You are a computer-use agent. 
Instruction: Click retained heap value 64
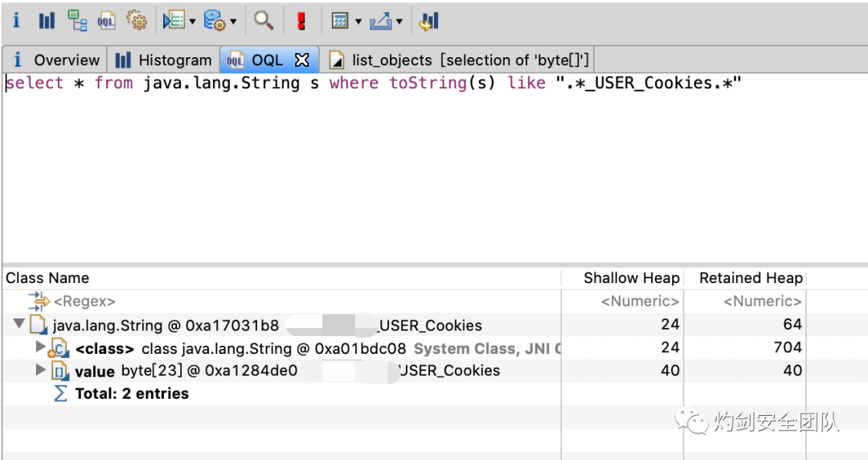[x=792, y=324]
